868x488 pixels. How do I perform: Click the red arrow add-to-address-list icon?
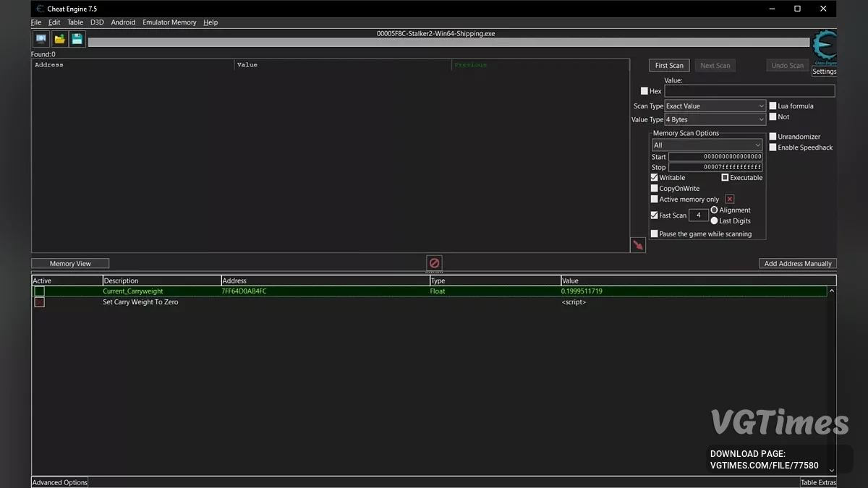(x=637, y=245)
